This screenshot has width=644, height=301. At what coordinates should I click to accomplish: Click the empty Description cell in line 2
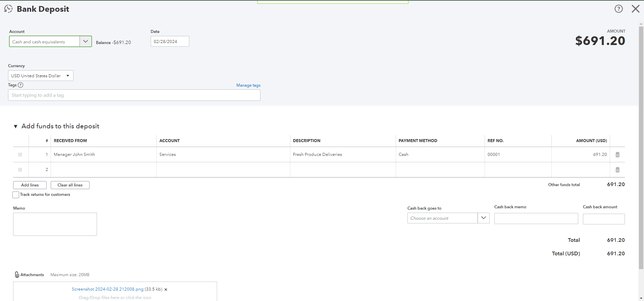343,170
